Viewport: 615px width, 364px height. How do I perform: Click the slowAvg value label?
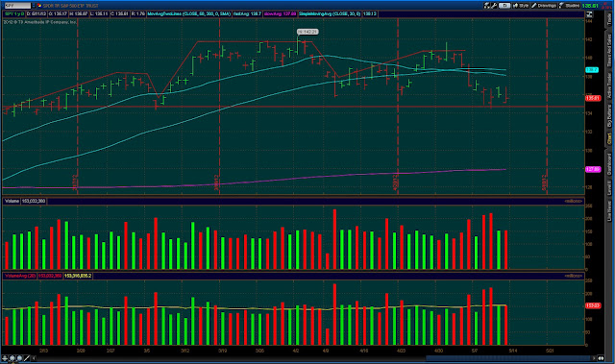(x=280, y=13)
